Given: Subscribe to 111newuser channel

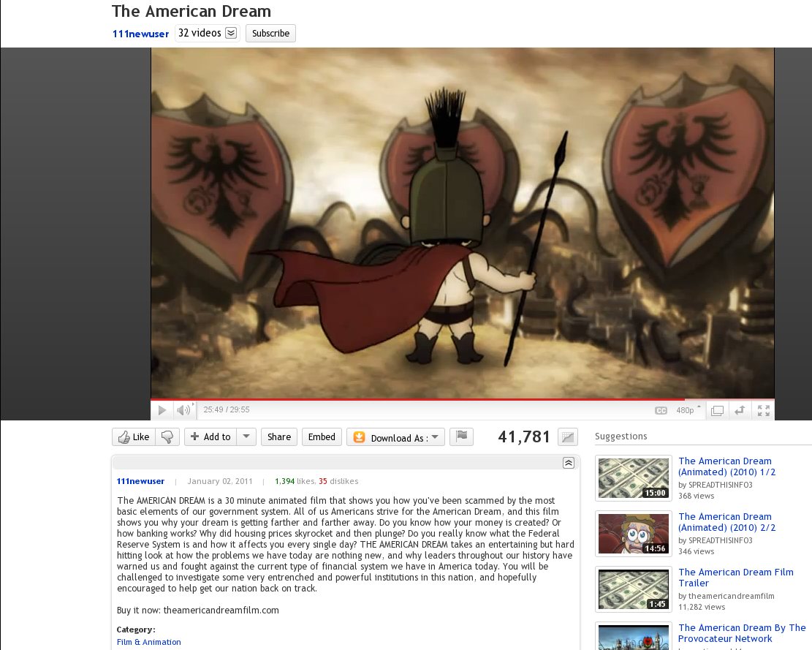Looking at the screenshot, I should coord(270,34).
